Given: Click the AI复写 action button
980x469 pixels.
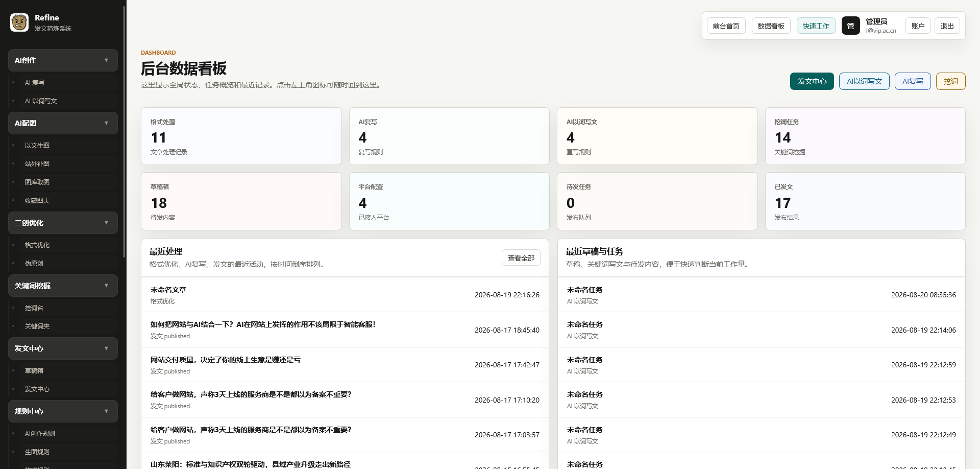Looking at the screenshot, I should 913,81.
